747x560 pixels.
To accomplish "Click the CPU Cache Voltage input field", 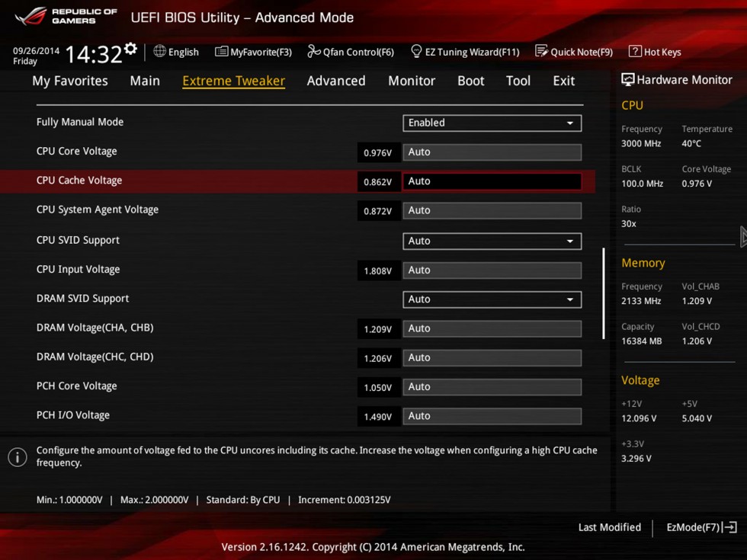I will 492,181.
